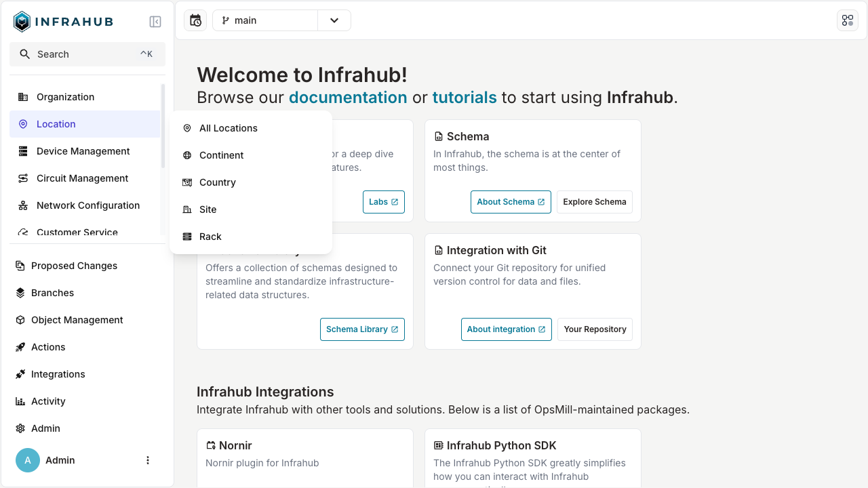Click the Explore Schema button
This screenshot has height=488, width=868.
(x=595, y=202)
